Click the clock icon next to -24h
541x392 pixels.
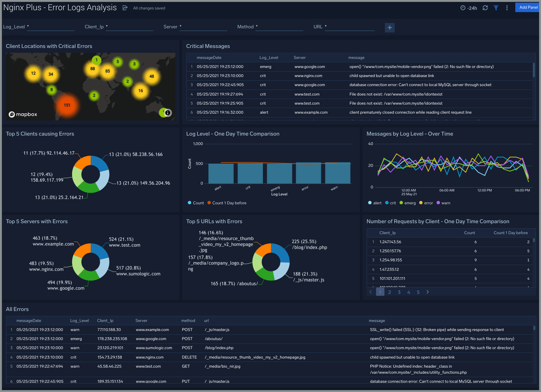pos(463,8)
